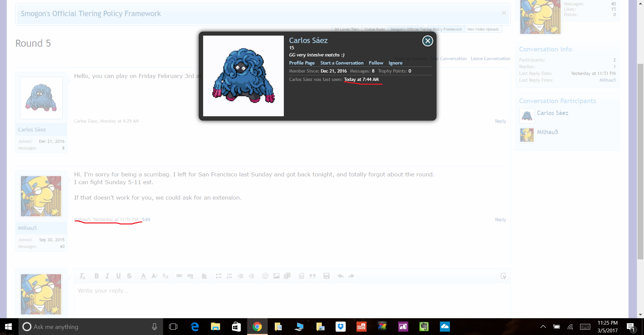
Task: Open the font size dropdown
Action: coord(154,276)
